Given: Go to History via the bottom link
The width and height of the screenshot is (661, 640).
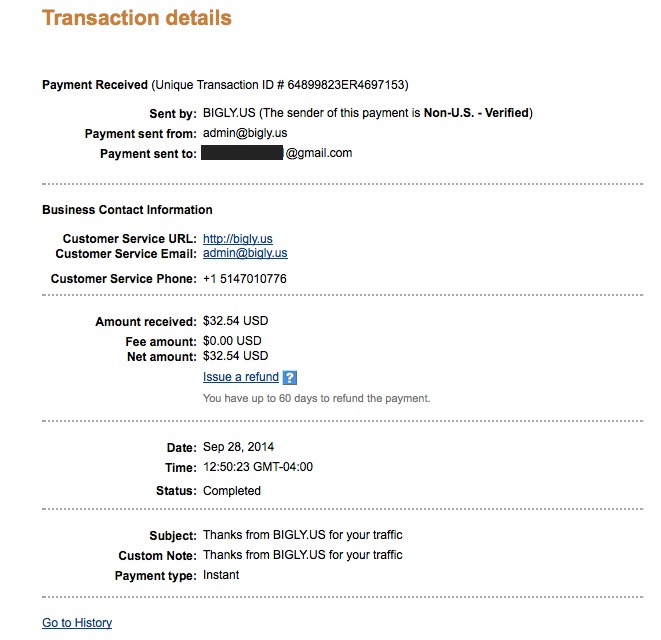Looking at the screenshot, I should click(x=77, y=622).
